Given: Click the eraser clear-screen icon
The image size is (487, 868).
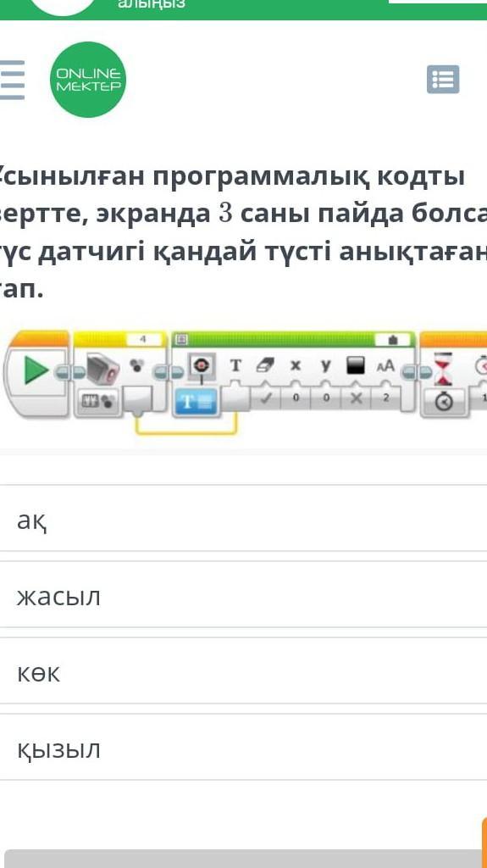Looking at the screenshot, I should (x=266, y=365).
